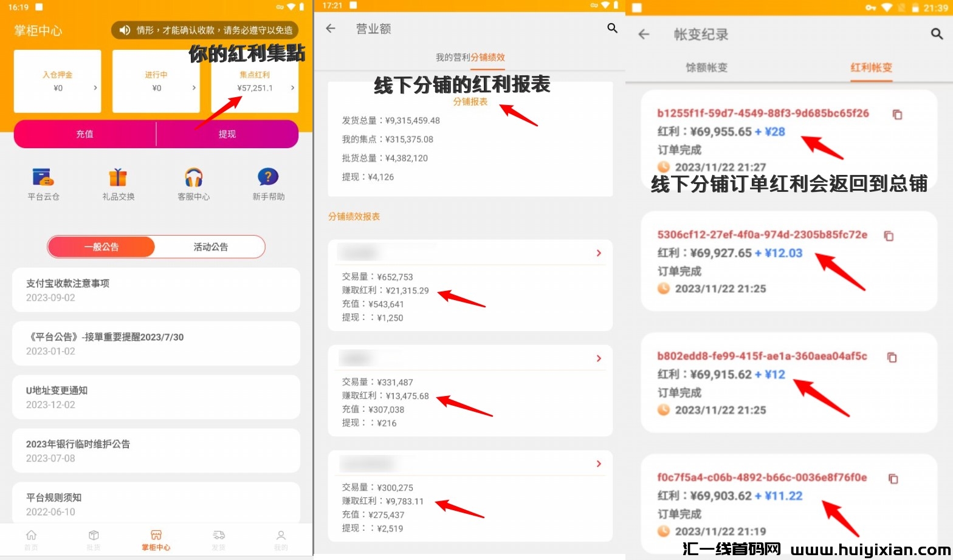Expand the 入仓押金 deposit card
953x560 pixels.
coord(58,81)
